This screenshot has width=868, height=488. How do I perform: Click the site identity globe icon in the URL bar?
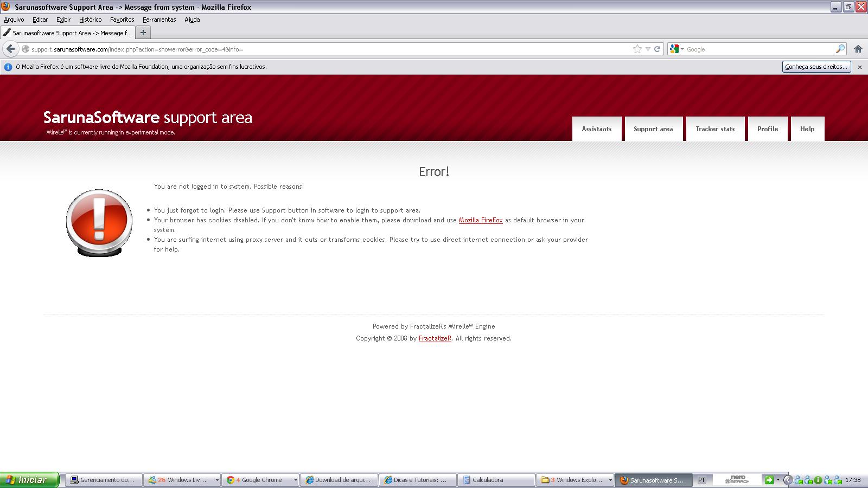tap(25, 49)
